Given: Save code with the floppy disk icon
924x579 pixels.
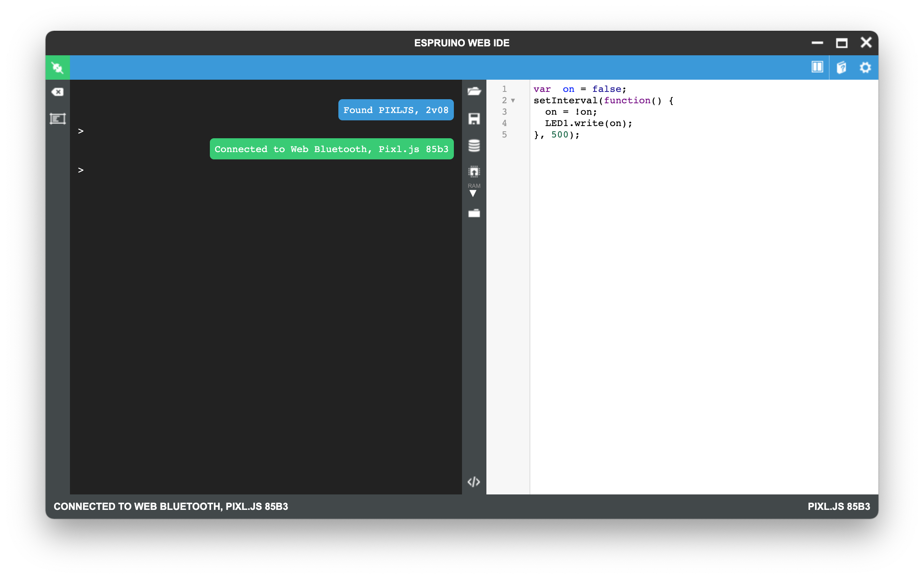Looking at the screenshot, I should coord(474,119).
